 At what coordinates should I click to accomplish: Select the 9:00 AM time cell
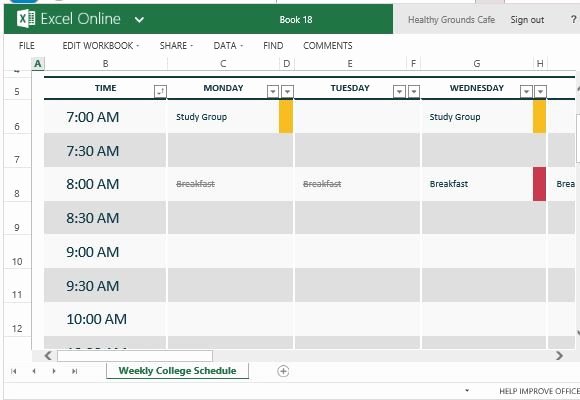[x=105, y=252]
